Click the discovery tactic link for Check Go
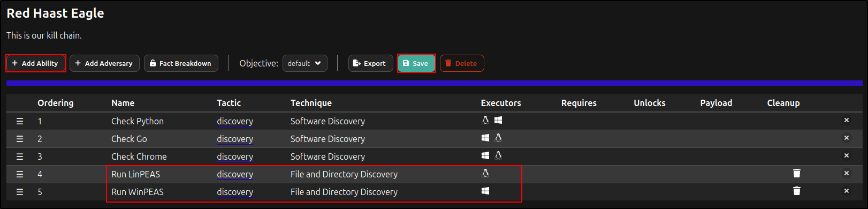This screenshot has height=209, width=868. pyautogui.click(x=235, y=139)
